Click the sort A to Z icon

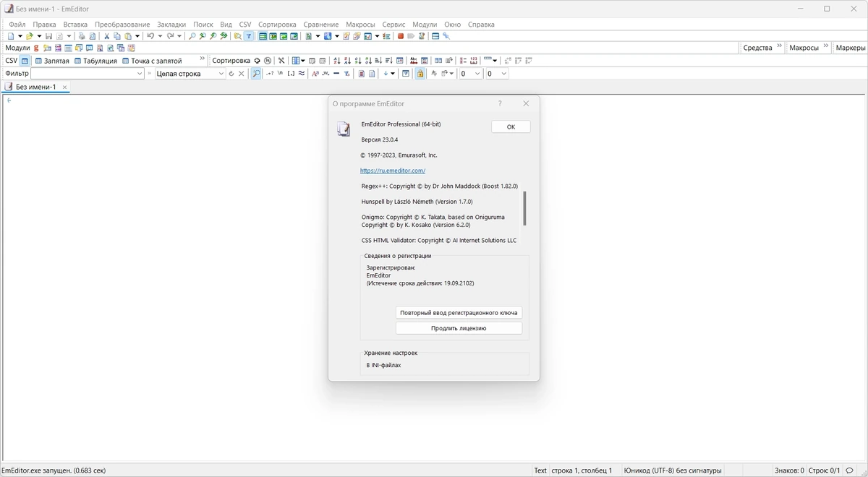[336, 61]
